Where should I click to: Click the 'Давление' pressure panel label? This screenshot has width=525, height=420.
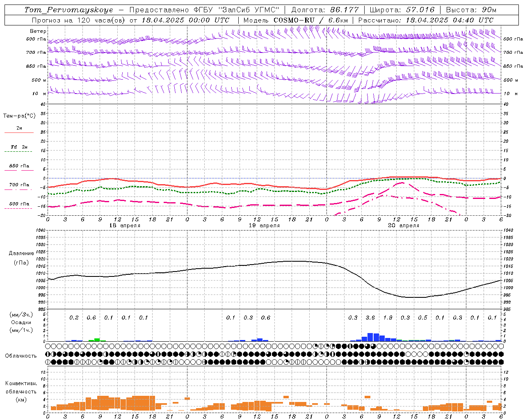pyautogui.click(x=21, y=253)
